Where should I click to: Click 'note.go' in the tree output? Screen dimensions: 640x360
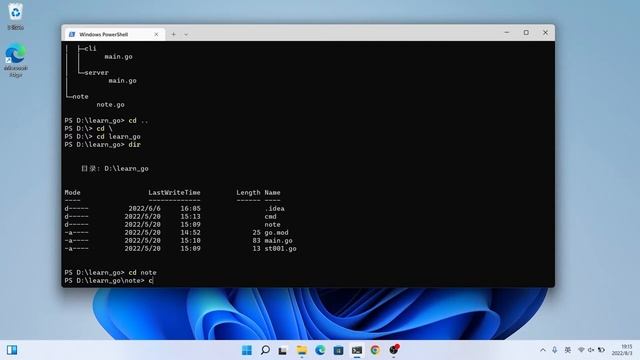(110, 104)
